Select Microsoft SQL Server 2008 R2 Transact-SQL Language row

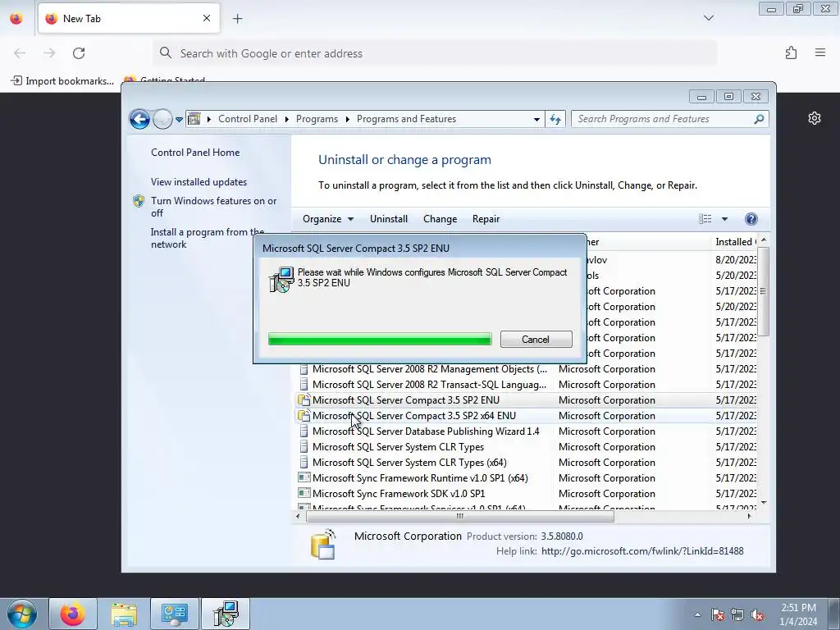pyautogui.click(x=526, y=385)
